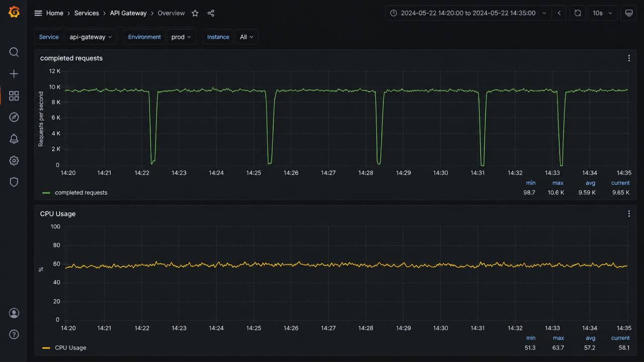Sort completed requests legend by max

pos(558,183)
